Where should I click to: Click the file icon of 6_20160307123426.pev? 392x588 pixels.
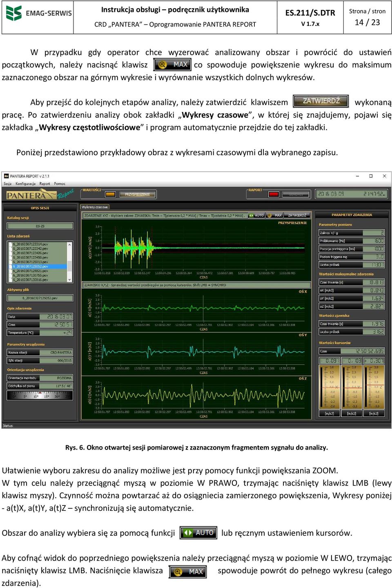[x=11, y=253]
